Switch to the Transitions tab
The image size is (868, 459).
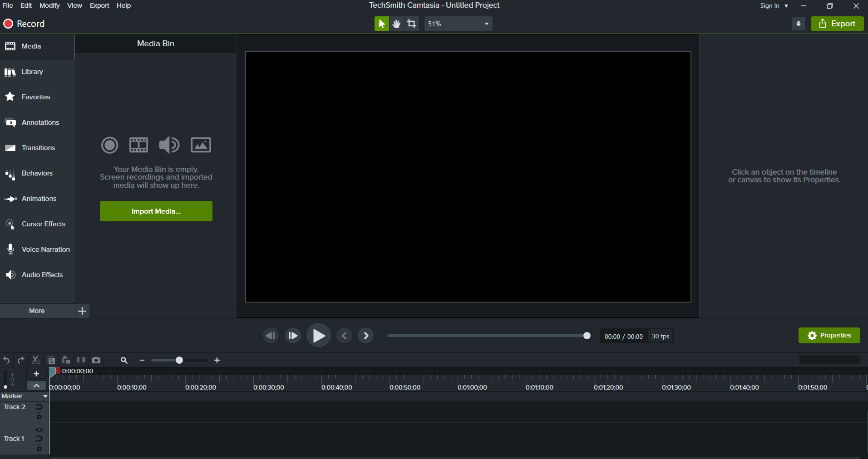pyautogui.click(x=38, y=148)
